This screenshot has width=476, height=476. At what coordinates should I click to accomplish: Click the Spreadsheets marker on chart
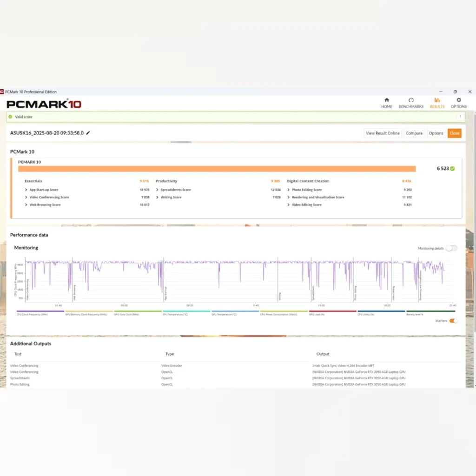pos(313,293)
